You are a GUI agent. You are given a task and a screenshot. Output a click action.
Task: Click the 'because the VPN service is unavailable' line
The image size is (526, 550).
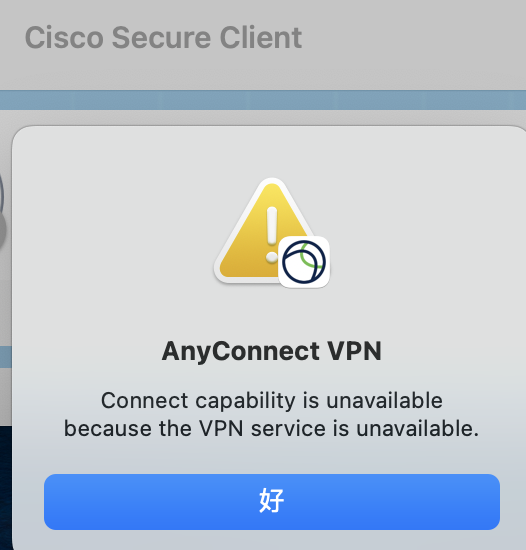pos(272,428)
